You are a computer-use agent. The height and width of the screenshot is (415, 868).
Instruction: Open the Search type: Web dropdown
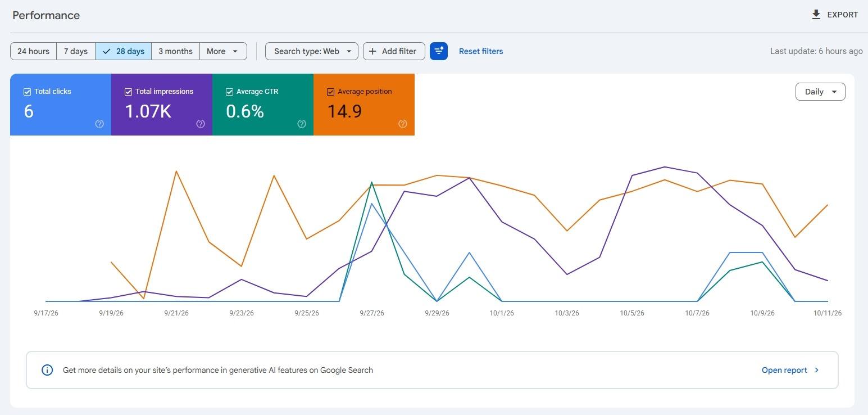(312, 51)
